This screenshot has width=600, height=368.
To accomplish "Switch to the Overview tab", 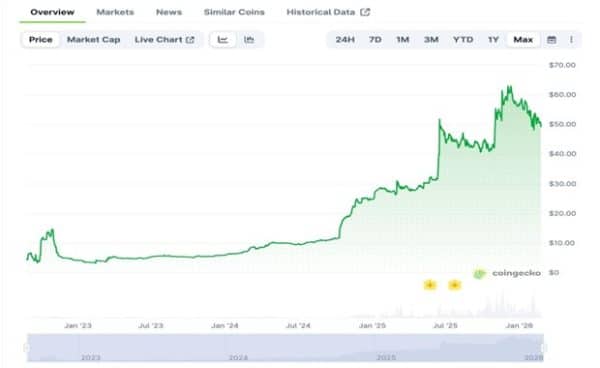I will coord(52,12).
